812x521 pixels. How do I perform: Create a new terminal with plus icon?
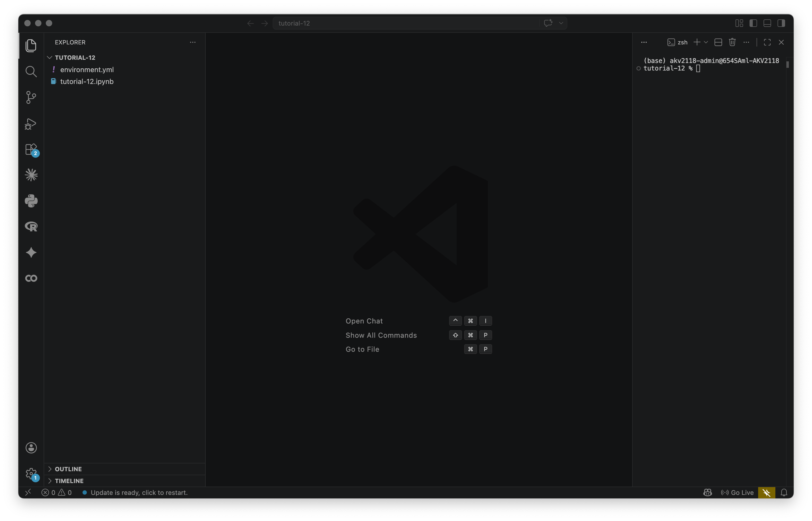click(x=696, y=42)
